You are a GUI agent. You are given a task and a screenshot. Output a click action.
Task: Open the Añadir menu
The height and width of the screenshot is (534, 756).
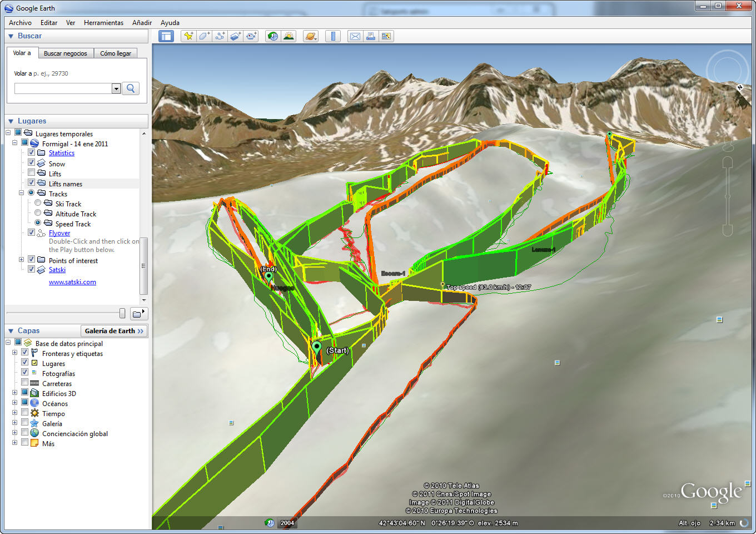click(x=142, y=23)
